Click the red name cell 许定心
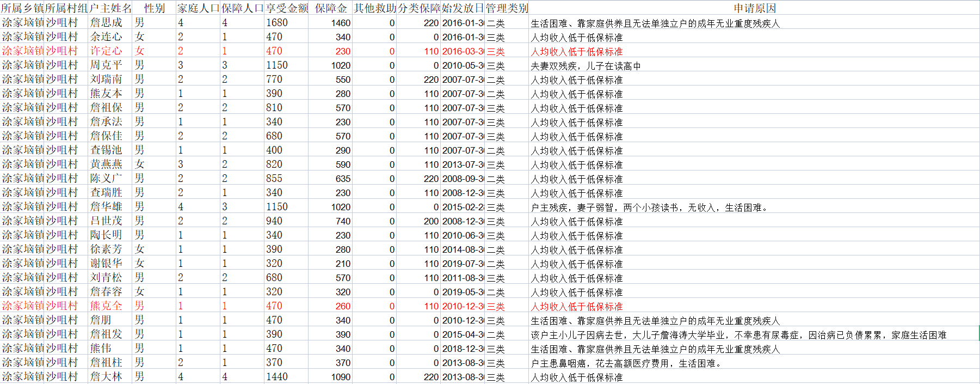Image resolution: width=980 pixels, height=384 pixels. 106,51
